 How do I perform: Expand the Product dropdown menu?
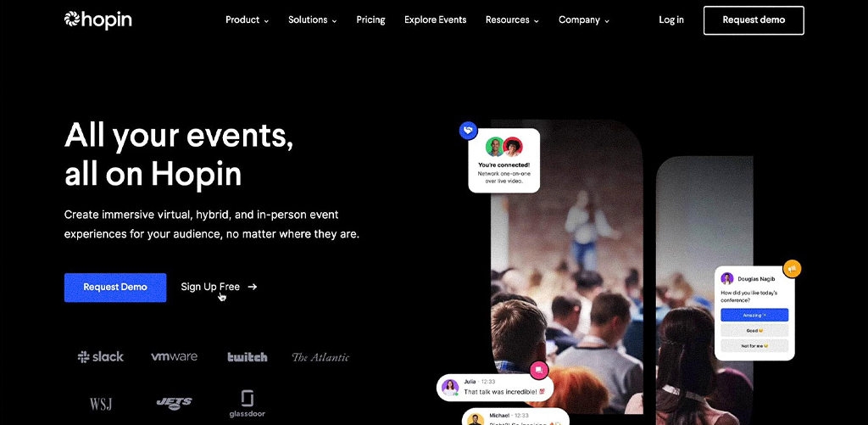[247, 20]
